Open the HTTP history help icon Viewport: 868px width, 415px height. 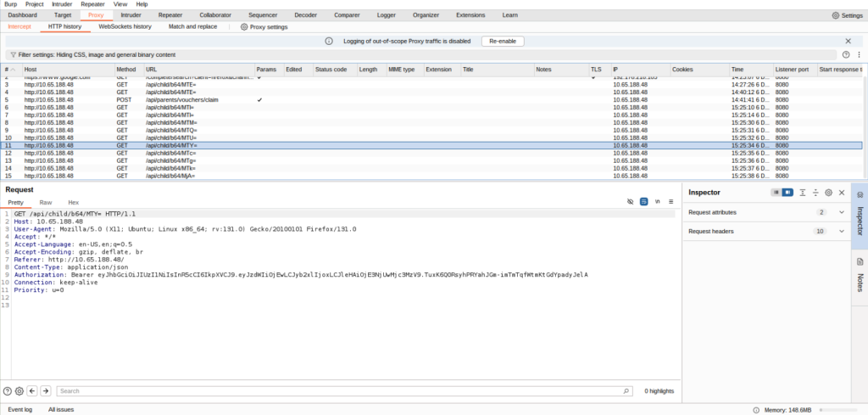coord(845,54)
